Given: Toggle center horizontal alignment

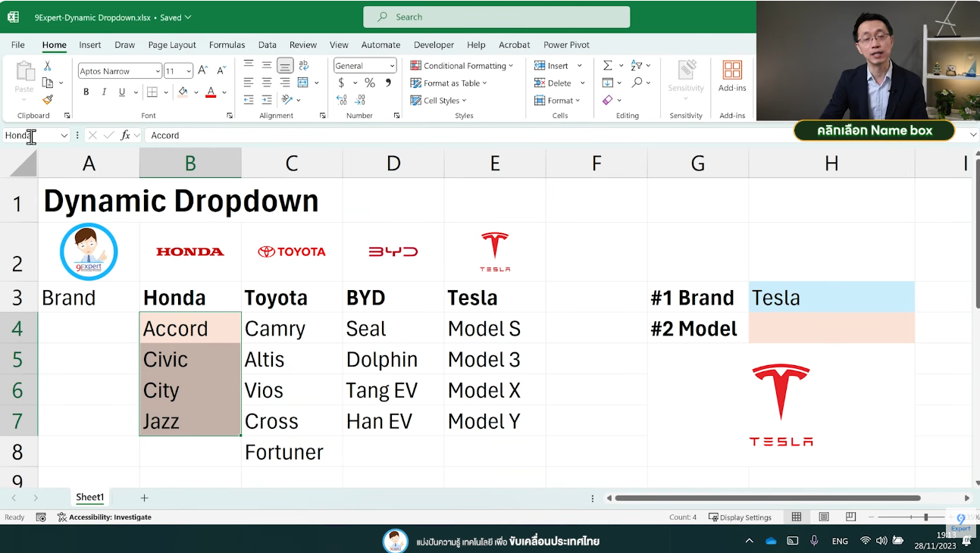Looking at the screenshot, I should 267,83.
